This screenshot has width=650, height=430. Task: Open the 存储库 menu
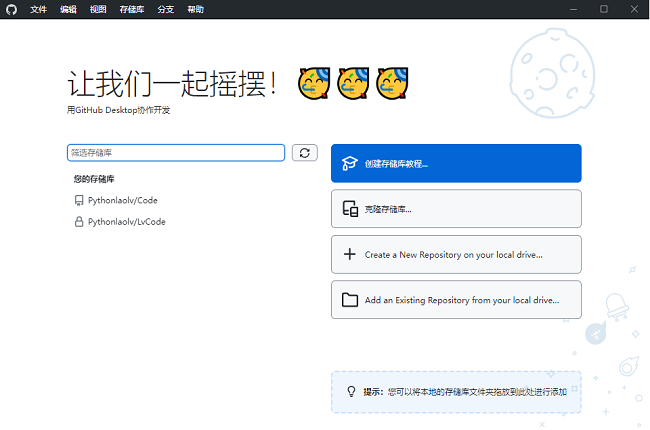(131, 9)
